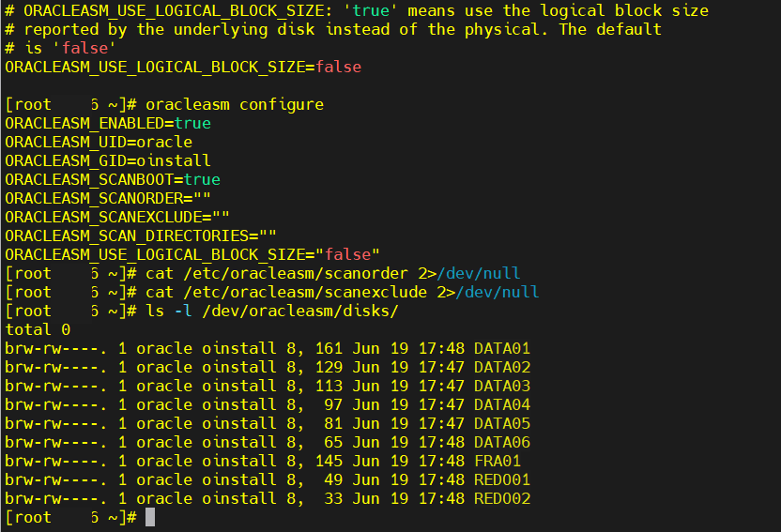Viewport: 781px width, 532px height.
Task: Click minor number 97 in DATA04 row
Action: click(333, 404)
